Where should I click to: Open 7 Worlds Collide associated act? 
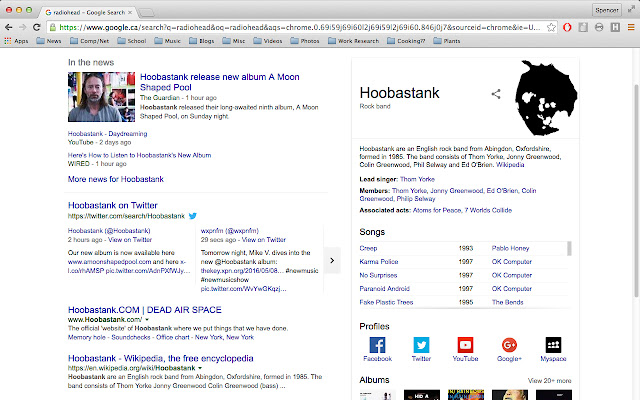pos(488,211)
